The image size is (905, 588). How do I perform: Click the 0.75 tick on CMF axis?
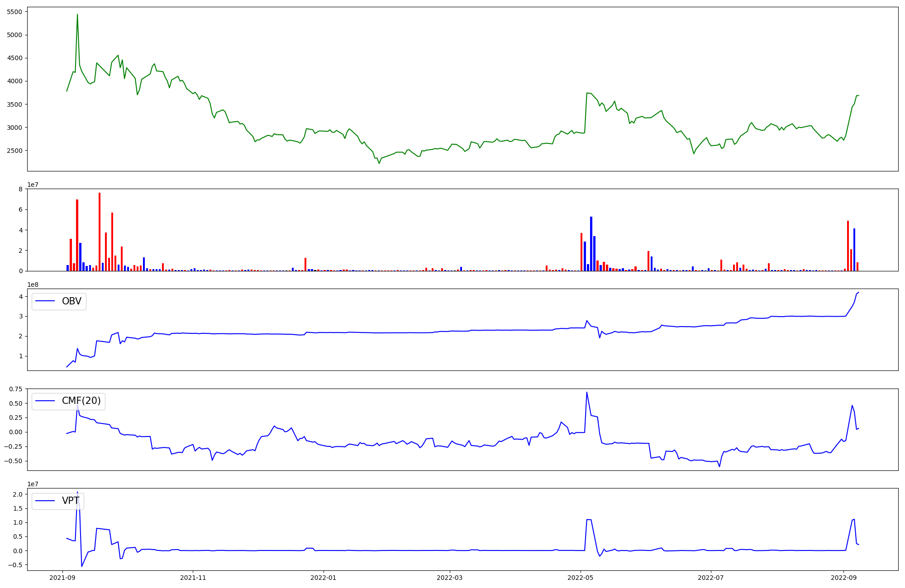[15, 389]
